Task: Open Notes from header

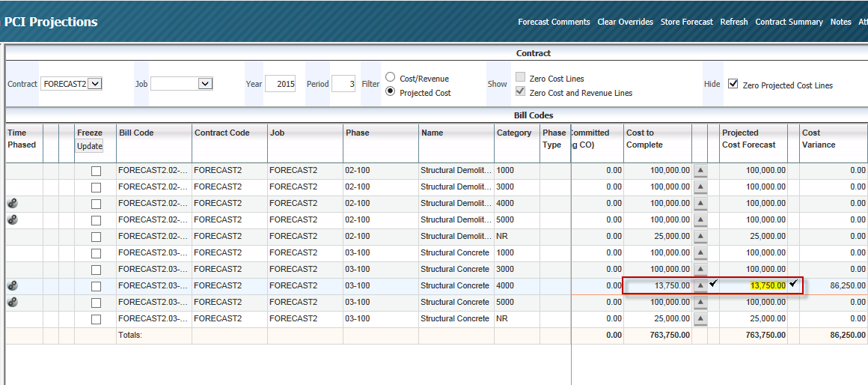Action: (x=840, y=22)
